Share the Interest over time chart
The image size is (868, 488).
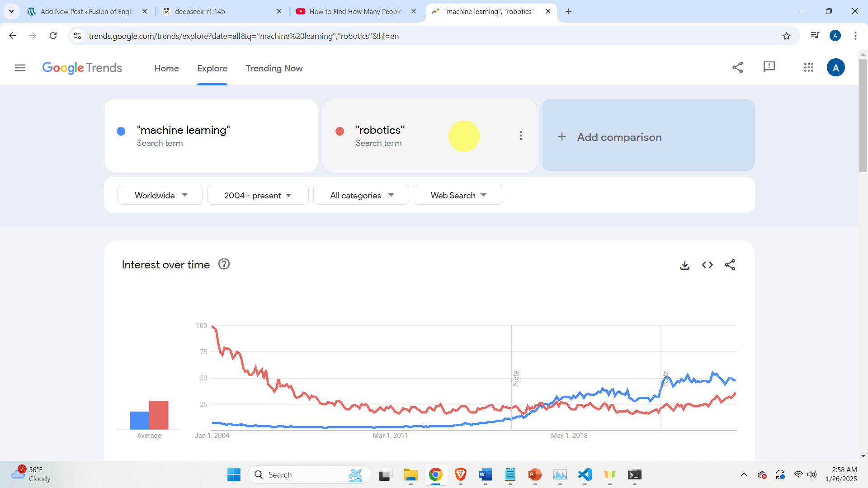tap(730, 265)
